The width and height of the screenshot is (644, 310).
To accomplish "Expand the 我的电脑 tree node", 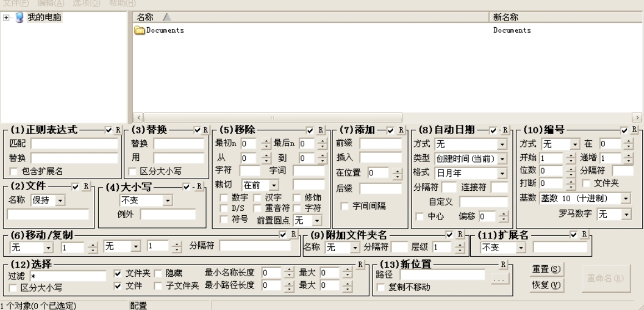I will (6, 18).
